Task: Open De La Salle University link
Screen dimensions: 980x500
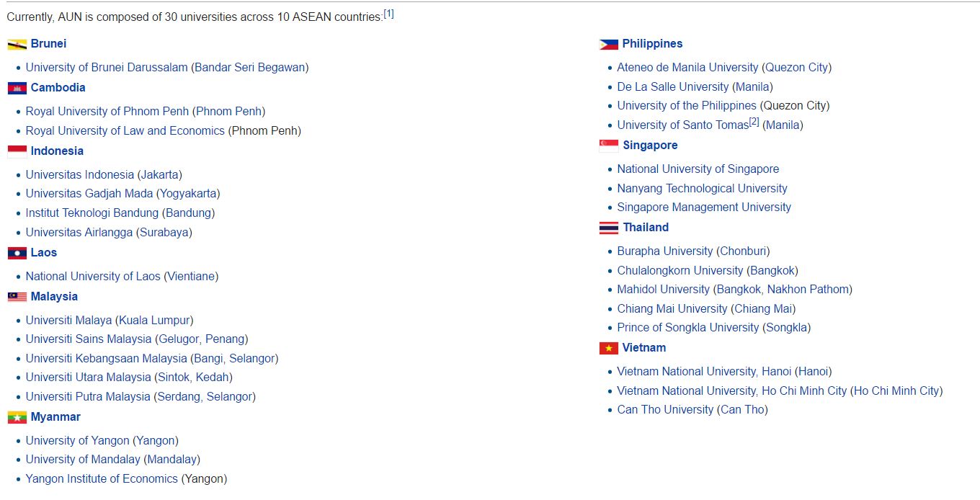Action: tap(673, 87)
